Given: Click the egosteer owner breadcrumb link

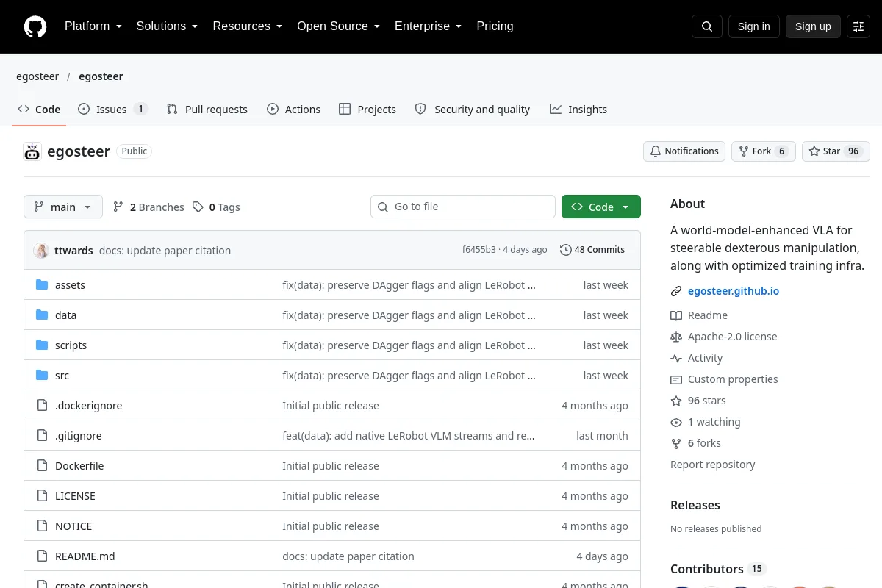Looking at the screenshot, I should (x=37, y=76).
